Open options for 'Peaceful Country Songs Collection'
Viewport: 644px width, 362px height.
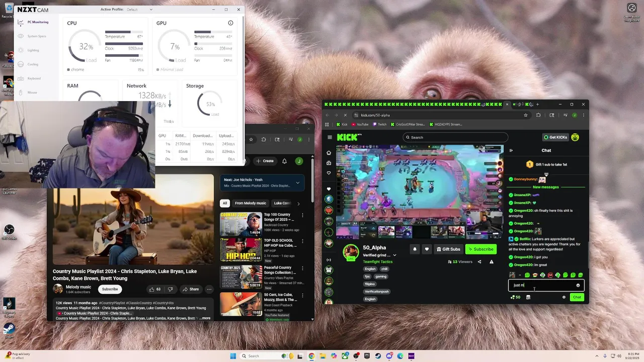pyautogui.click(x=302, y=269)
